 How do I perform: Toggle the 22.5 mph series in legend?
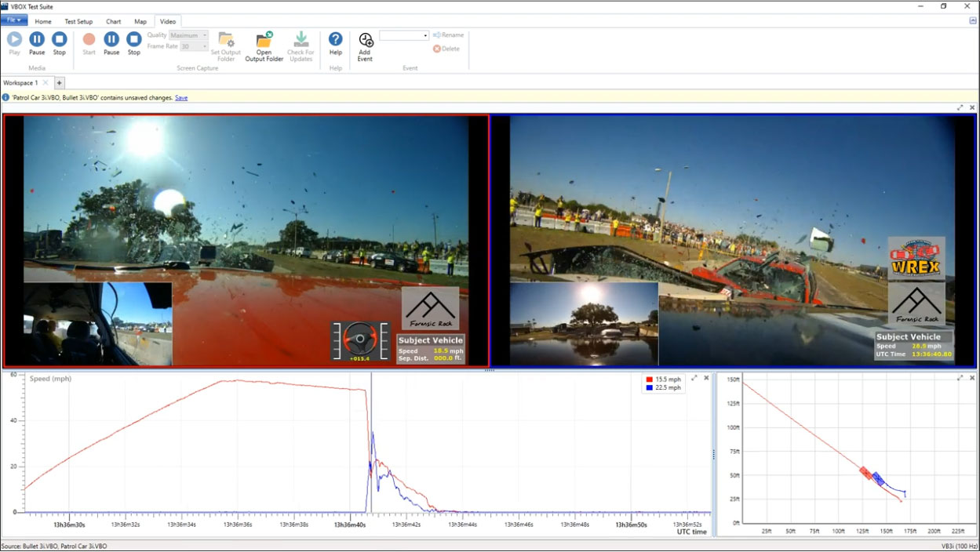[x=661, y=387]
